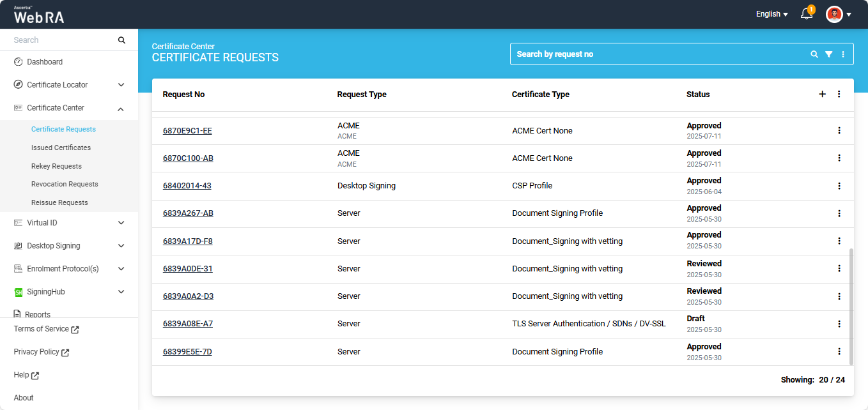The width and height of the screenshot is (868, 410).
Task: Go to Issued Certificates in the sidebar
Action: tap(61, 148)
